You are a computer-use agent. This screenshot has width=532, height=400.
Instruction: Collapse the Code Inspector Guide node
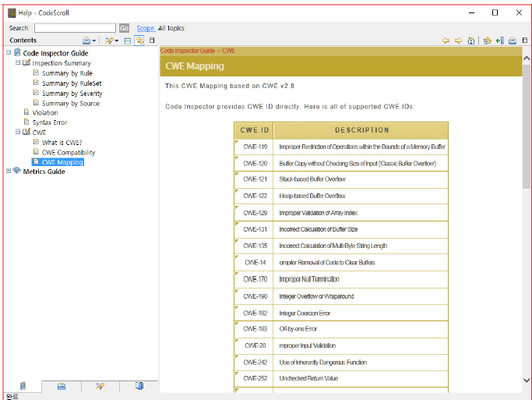[9, 53]
